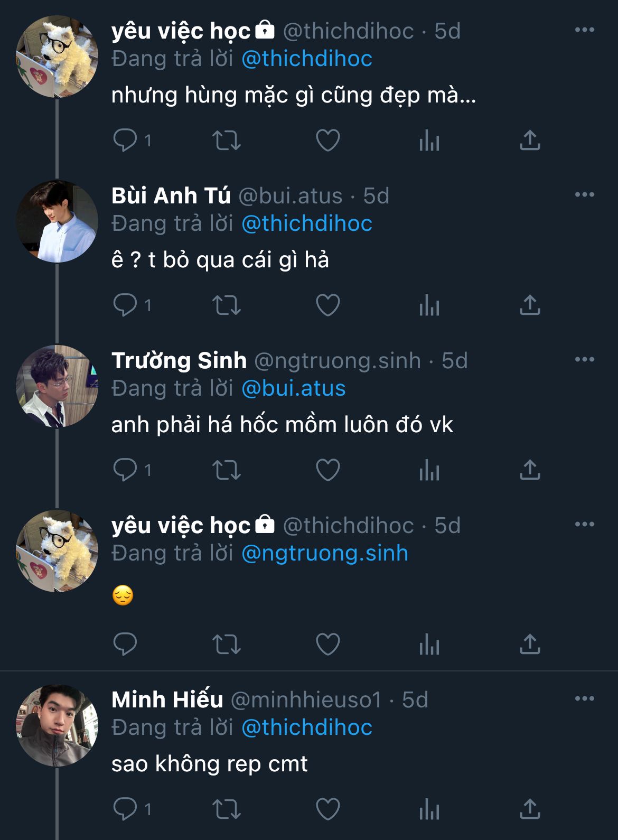Retweet Trường Sinh's reply
The image size is (618, 840).
click(x=227, y=470)
